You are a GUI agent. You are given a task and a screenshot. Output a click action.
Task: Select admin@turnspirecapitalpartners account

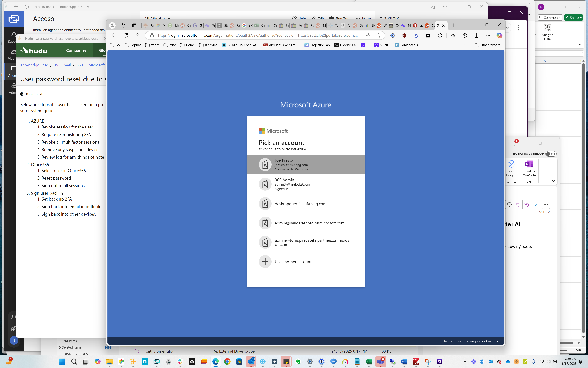point(306,242)
